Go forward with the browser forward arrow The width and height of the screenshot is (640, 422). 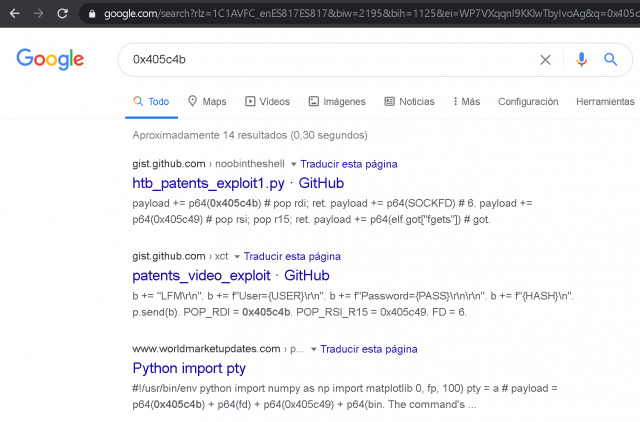(38, 13)
